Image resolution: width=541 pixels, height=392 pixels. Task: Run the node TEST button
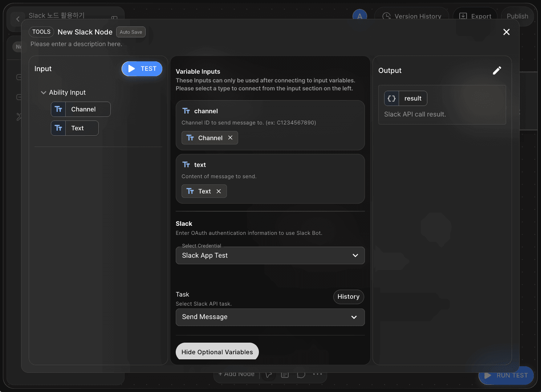(x=142, y=69)
